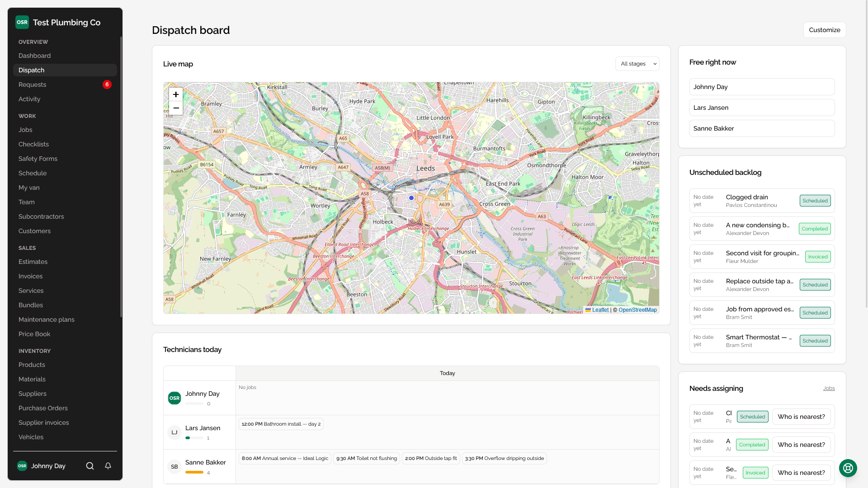The height and width of the screenshot is (488, 868).
Task: Open 8:00 AM Annual service job chip
Action: [285, 458]
